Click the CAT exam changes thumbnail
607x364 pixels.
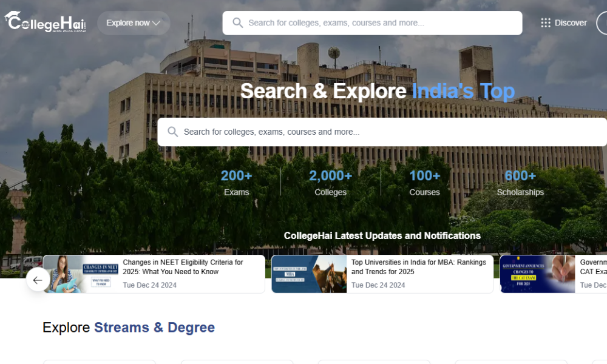click(x=537, y=274)
